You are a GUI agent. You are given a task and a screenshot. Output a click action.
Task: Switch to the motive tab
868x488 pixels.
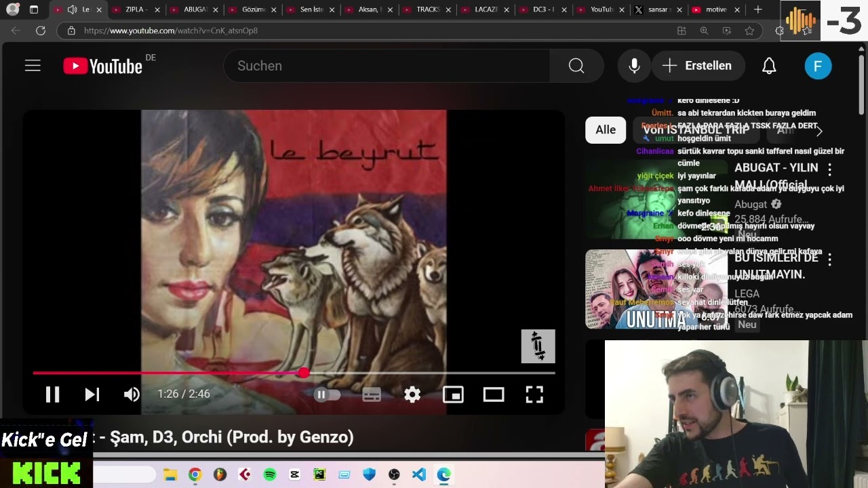[716, 9]
